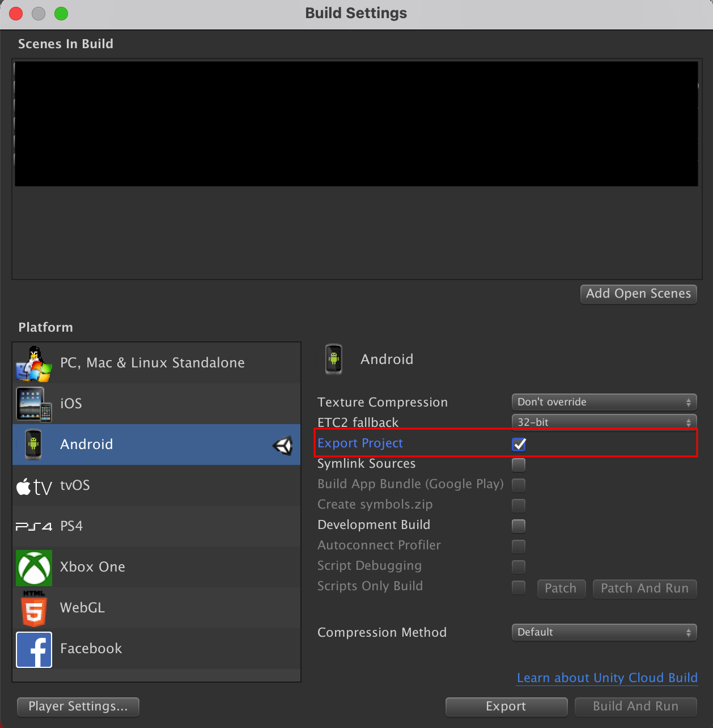Click the Facebook logo icon
The height and width of the screenshot is (728, 713).
click(x=34, y=649)
